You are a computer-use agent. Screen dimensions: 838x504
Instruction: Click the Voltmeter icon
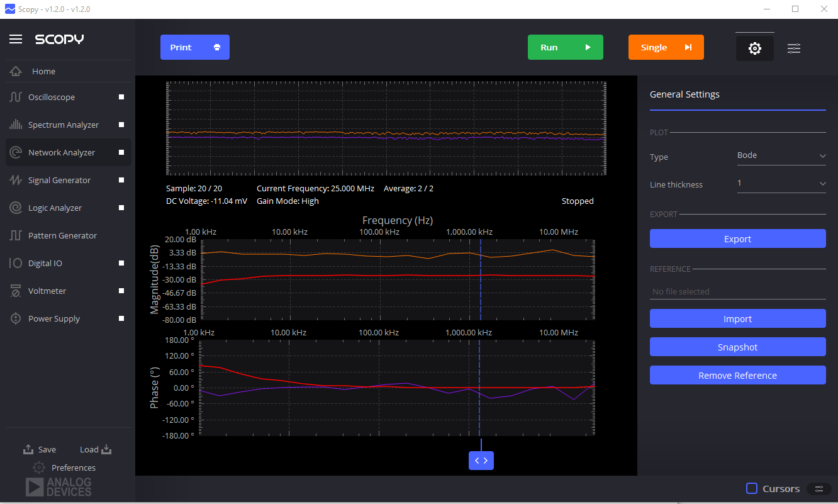[x=16, y=291]
